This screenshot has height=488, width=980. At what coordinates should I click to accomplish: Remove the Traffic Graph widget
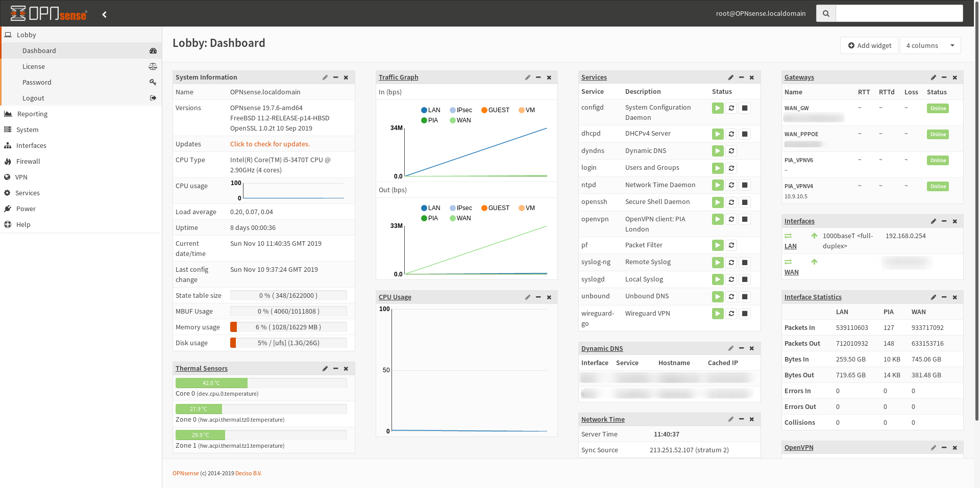click(x=549, y=78)
